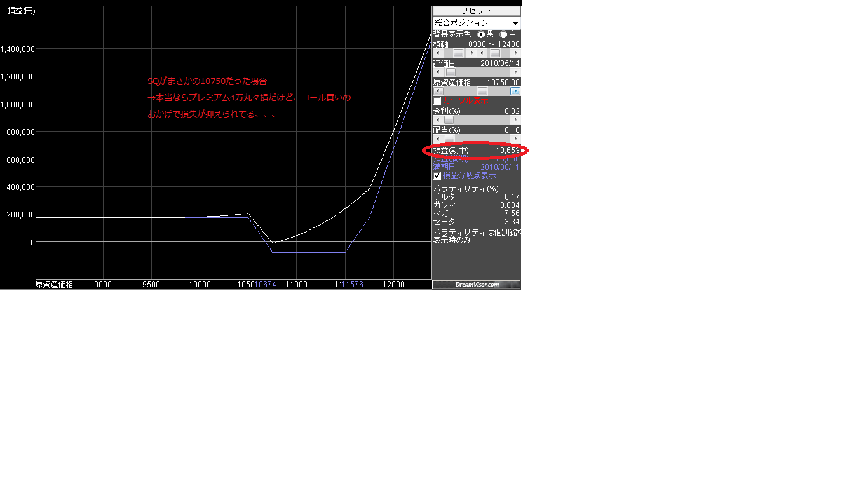Screen dimensions: 868x488
Task: Enable the カーソル表示 checkbox
Action: pos(437,101)
